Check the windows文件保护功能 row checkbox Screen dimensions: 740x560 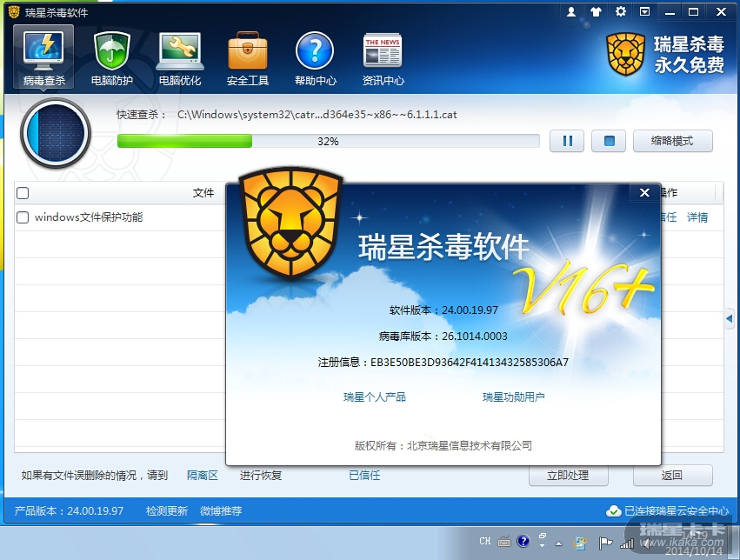pyautogui.click(x=23, y=217)
